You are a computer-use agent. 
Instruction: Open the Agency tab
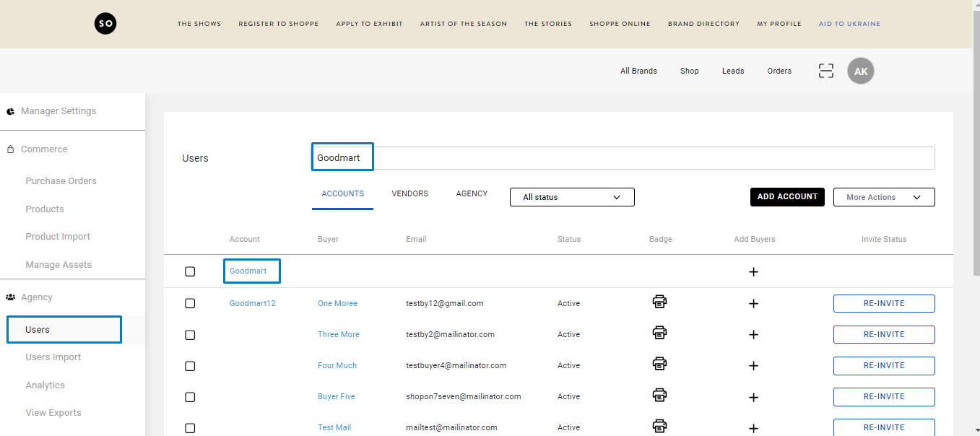[472, 194]
